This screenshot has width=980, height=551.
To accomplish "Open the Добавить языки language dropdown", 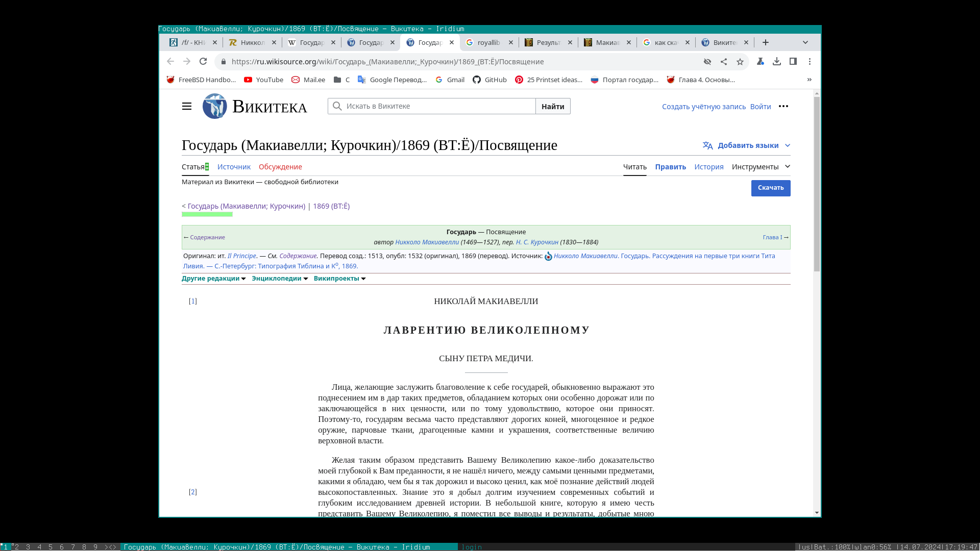I will pyautogui.click(x=747, y=145).
